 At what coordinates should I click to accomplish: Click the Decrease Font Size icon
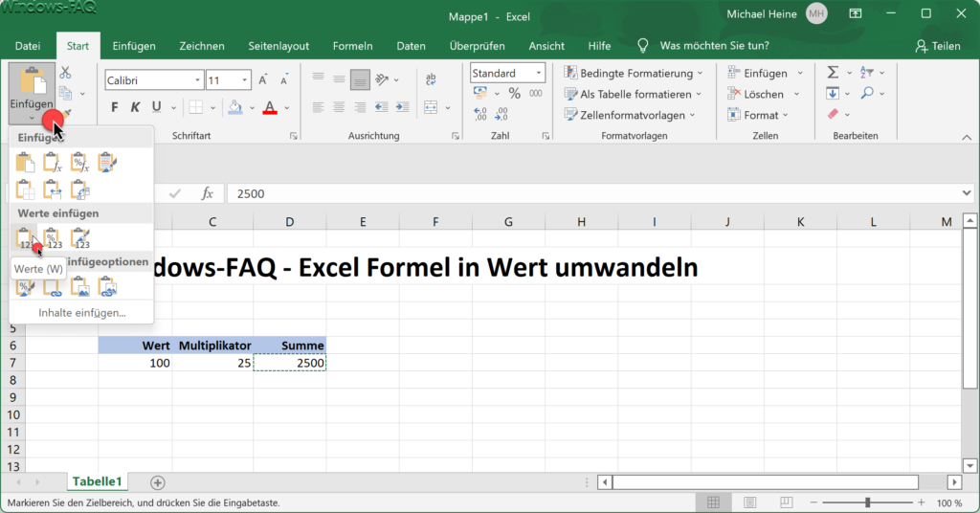[x=284, y=80]
